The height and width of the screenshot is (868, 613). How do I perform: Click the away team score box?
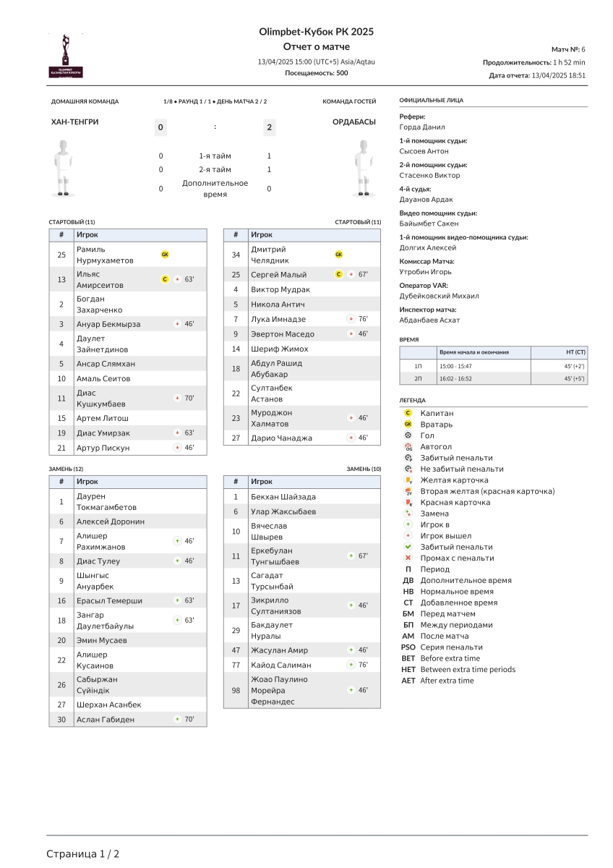[x=269, y=128]
